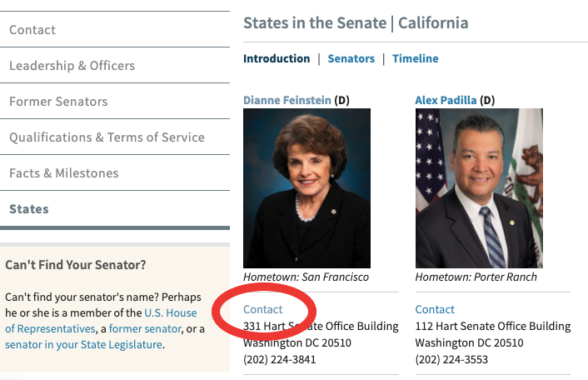Screen dimensions: 588x380
Task: Open Facts & Milestones sidebar item
Action: pyautogui.click(x=115, y=173)
